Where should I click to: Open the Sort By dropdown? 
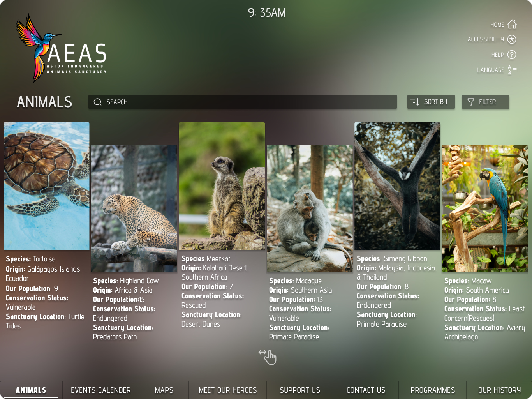click(431, 102)
